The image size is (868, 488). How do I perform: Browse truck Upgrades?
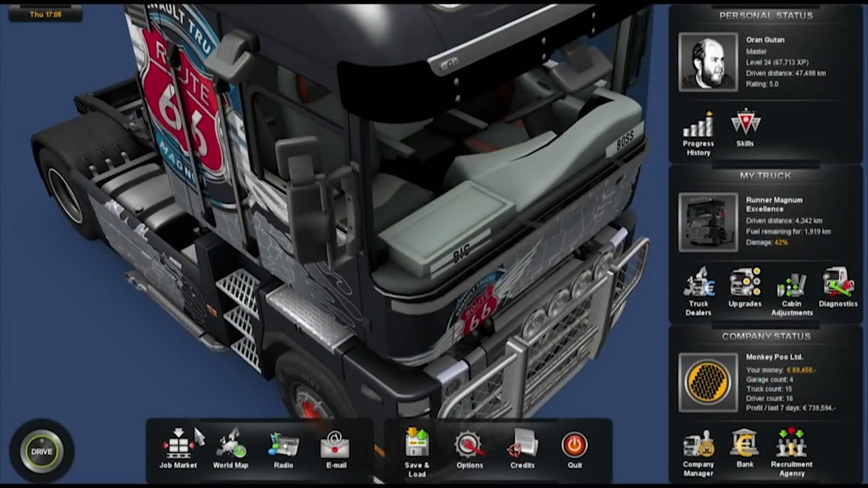(x=745, y=285)
